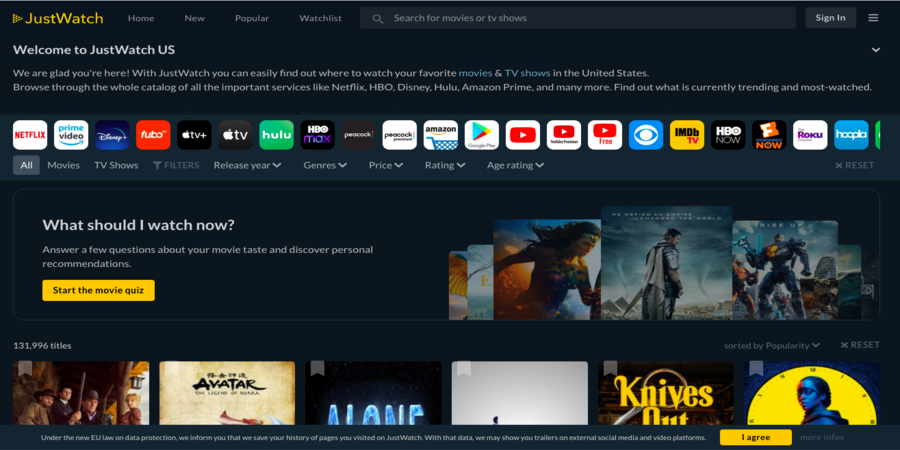Click the 131,996 titles count
This screenshot has width=900, height=450.
(42, 346)
